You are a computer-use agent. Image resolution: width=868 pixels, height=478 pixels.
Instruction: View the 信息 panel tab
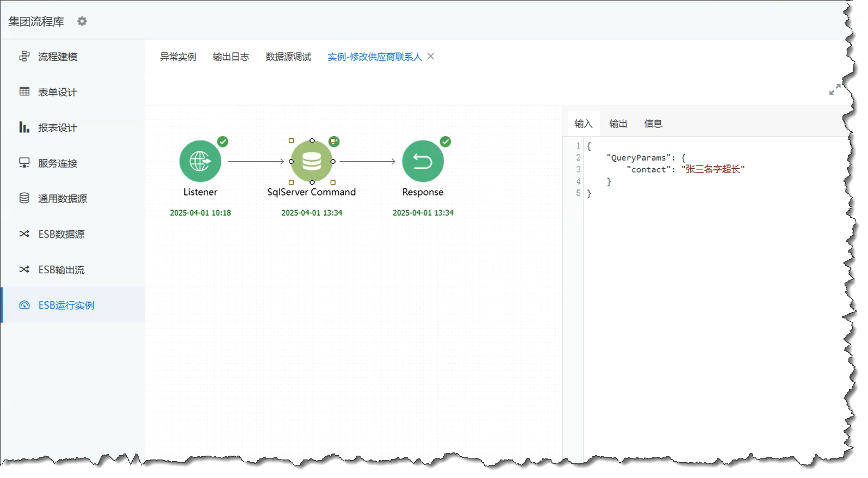coord(653,124)
